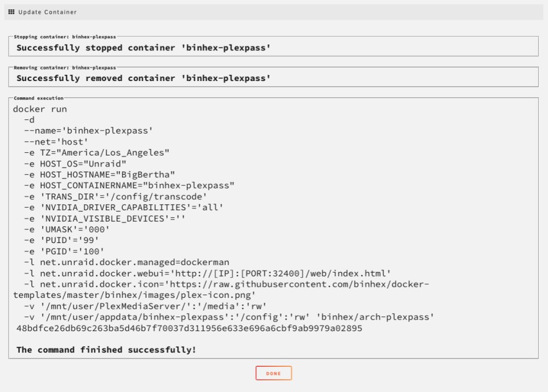This screenshot has width=548, height=392.
Task: Click the Update Container title text
Action: [48, 12]
